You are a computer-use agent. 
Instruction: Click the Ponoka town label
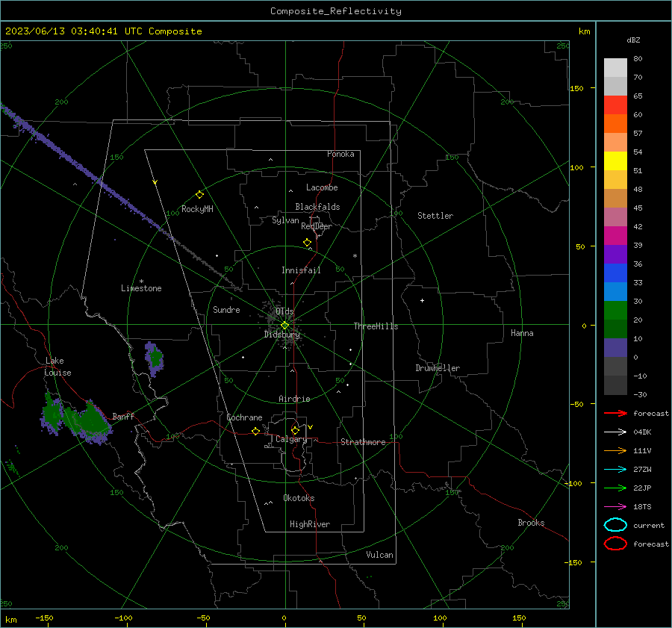pyautogui.click(x=340, y=154)
